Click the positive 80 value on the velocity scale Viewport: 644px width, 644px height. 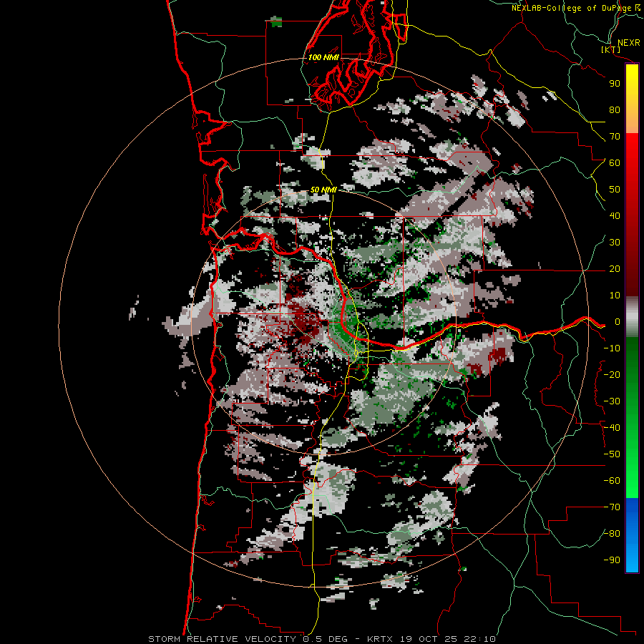pos(615,110)
